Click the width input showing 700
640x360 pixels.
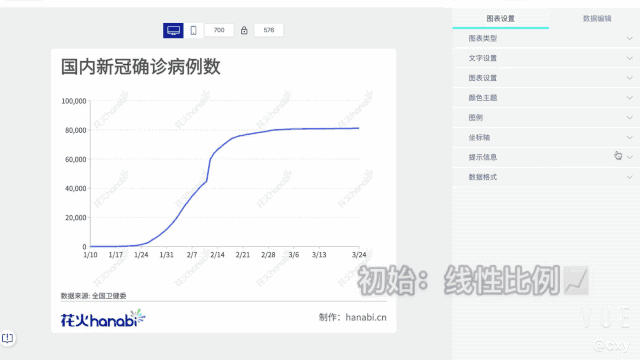click(x=219, y=30)
